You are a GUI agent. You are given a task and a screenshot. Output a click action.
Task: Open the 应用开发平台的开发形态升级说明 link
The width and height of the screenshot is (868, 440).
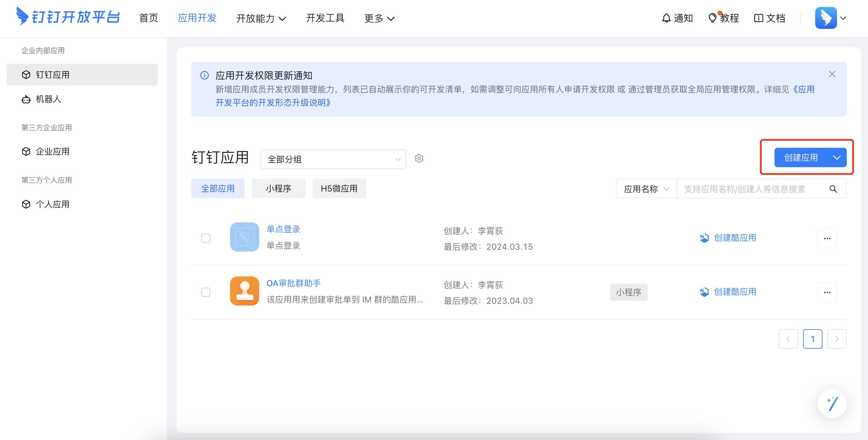pos(273,103)
